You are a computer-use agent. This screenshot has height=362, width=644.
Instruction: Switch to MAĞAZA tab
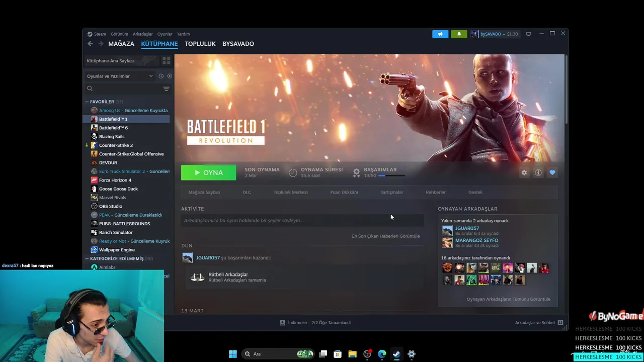tap(121, 44)
